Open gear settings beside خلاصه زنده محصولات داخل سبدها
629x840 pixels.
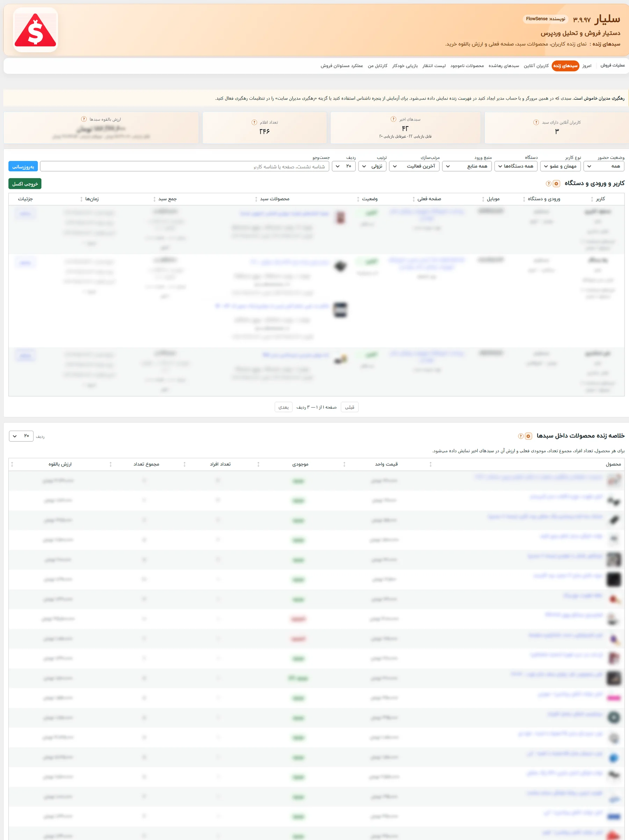coord(528,436)
